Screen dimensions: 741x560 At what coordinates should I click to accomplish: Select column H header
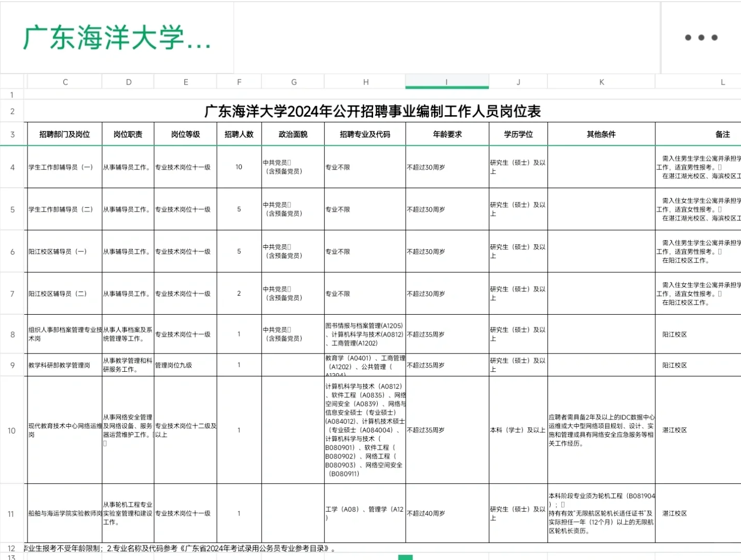(365, 82)
